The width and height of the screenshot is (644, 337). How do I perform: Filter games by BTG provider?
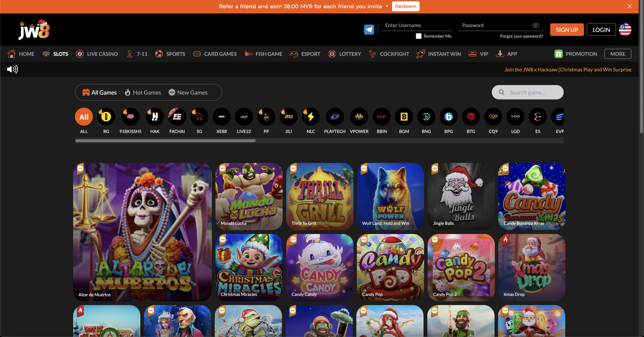[x=471, y=121]
